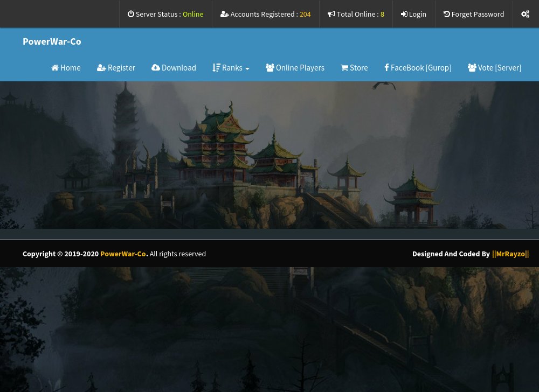Click the settings gears icon in top bar
This screenshot has height=392, width=539.
525,14
